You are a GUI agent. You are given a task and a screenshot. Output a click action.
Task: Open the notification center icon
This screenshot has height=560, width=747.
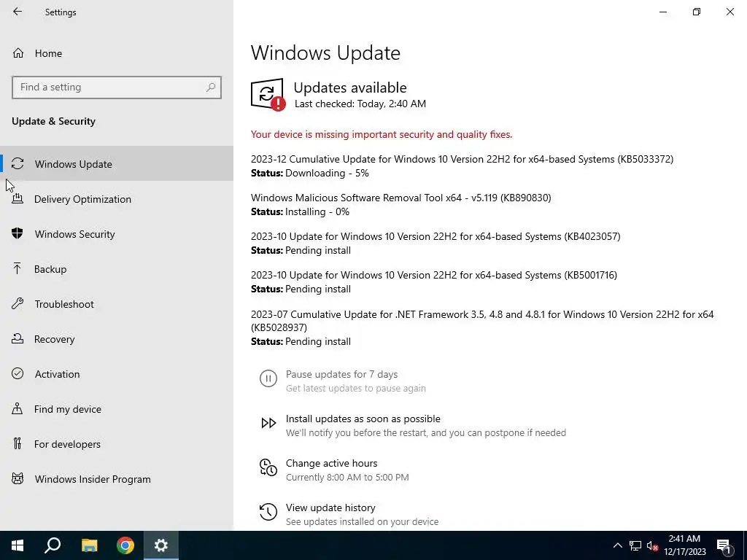click(724, 545)
